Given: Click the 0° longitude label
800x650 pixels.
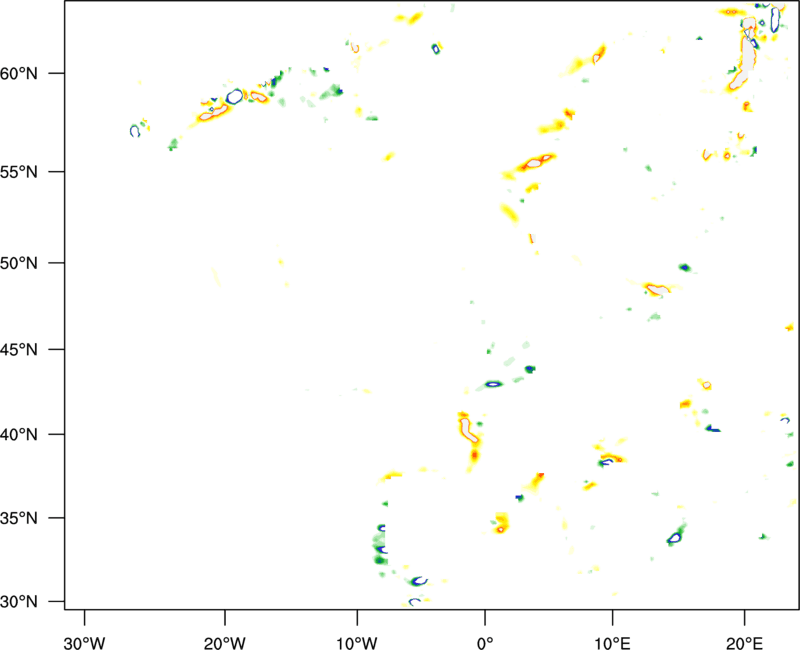Looking at the screenshot, I should coord(485,643).
